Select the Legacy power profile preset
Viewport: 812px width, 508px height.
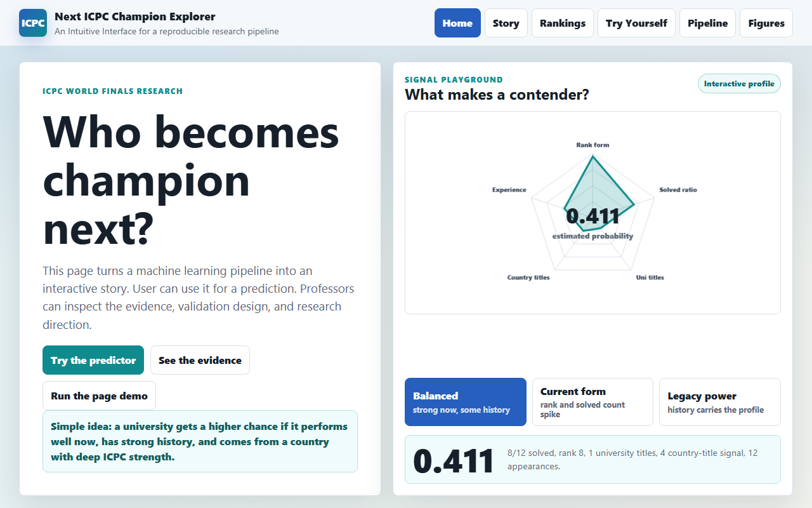tap(720, 402)
